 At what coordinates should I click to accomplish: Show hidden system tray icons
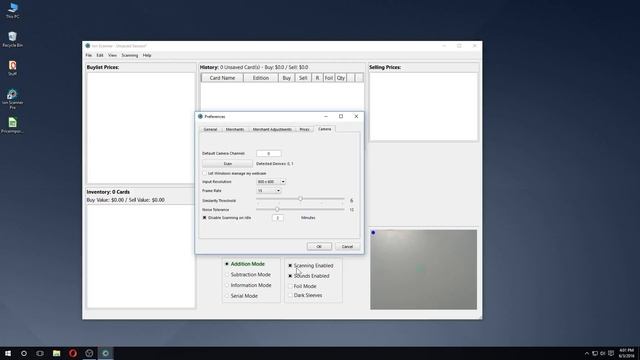pos(587,353)
